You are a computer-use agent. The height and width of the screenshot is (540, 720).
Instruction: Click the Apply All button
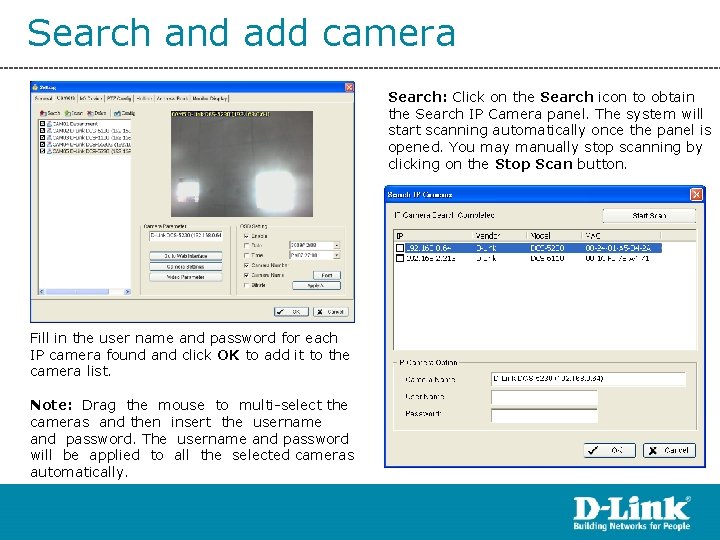tap(316, 286)
